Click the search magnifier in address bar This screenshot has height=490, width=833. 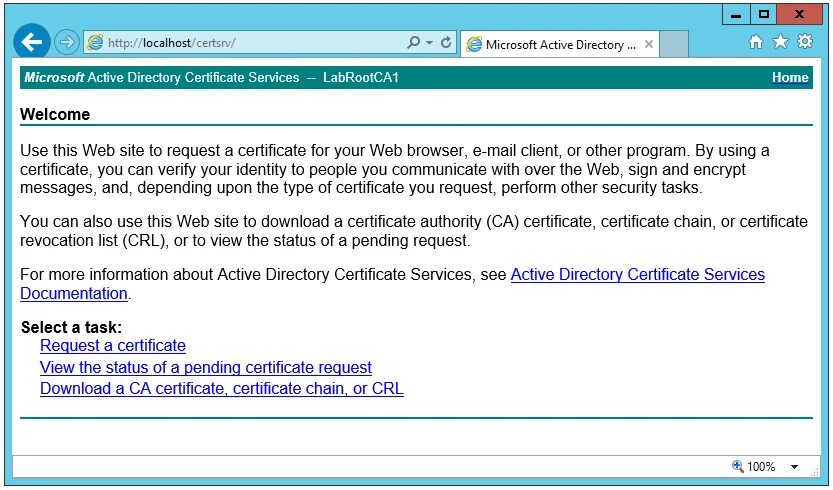coord(413,43)
